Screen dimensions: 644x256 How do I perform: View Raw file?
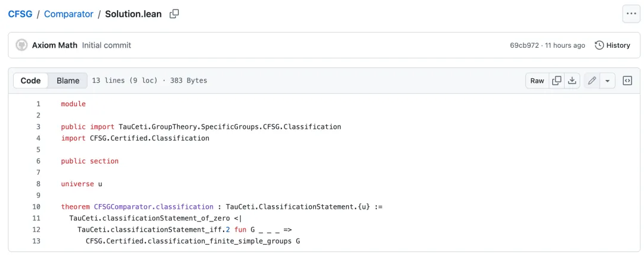coord(537,81)
